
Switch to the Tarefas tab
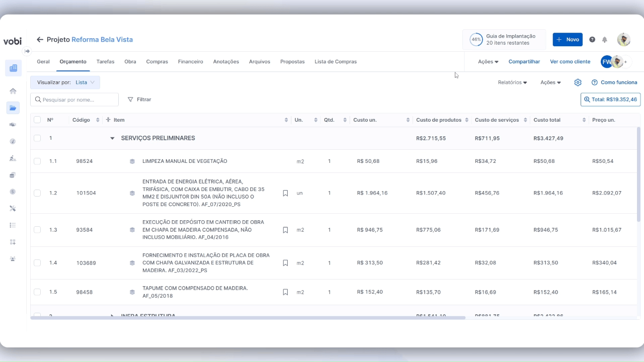pyautogui.click(x=105, y=62)
